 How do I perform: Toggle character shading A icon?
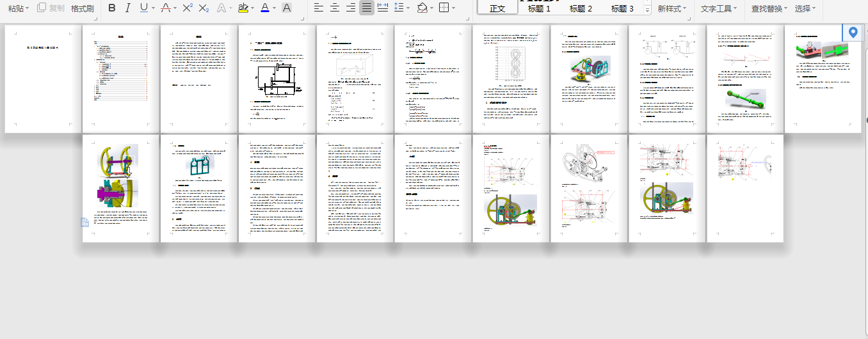click(287, 8)
